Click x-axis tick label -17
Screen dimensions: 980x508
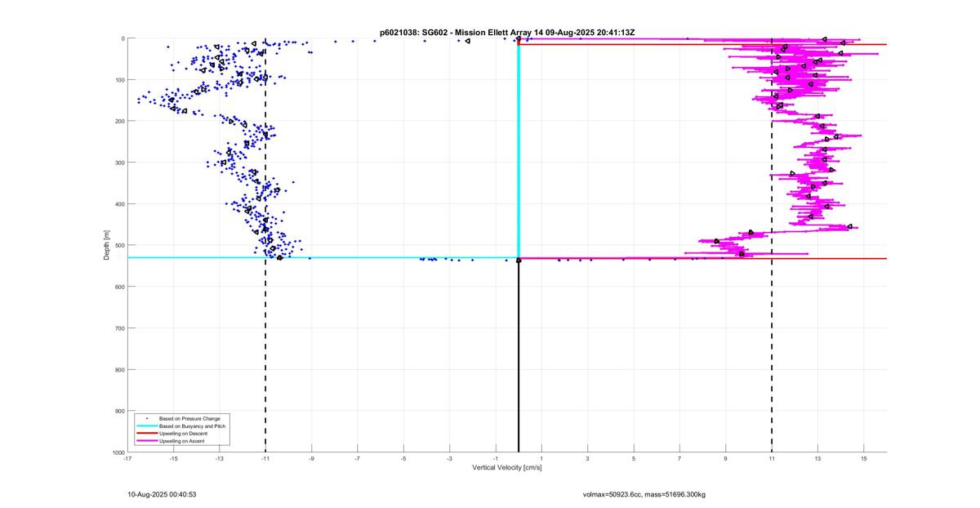pos(127,459)
